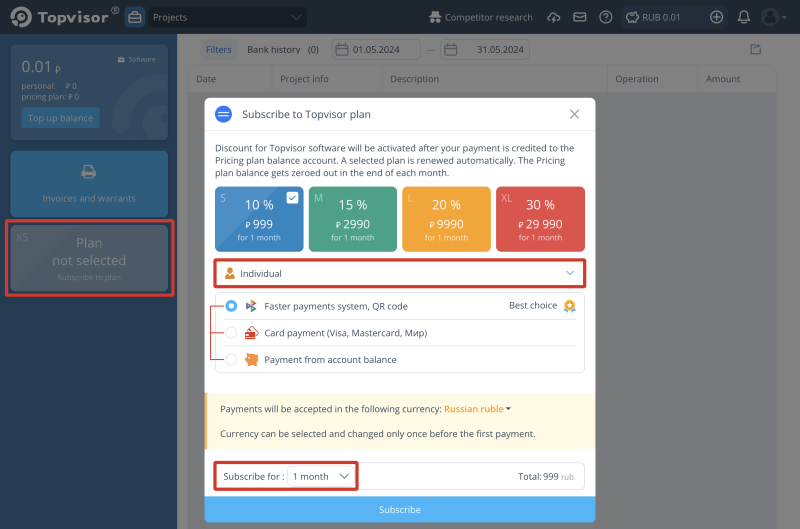Screen dimensions: 800x529
Task: Click the Total: 999 rub. text
Action: pos(546,476)
